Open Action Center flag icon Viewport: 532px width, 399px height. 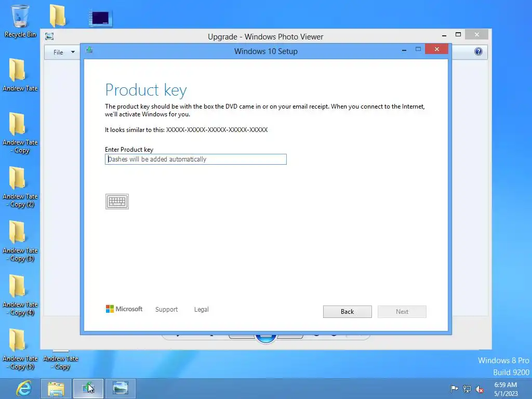pos(454,389)
